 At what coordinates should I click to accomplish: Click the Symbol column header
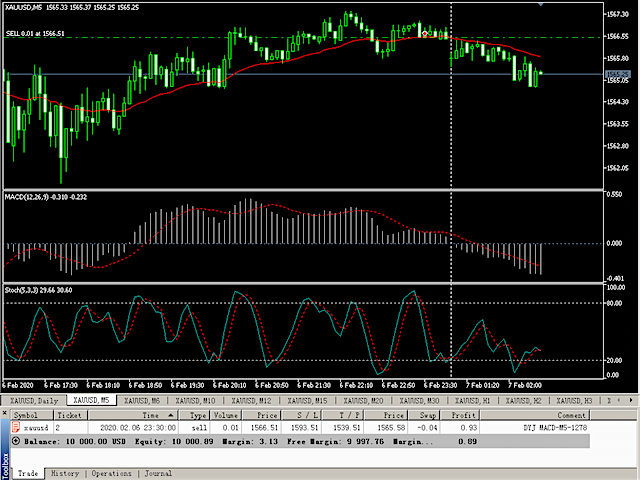tap(26, 414)
